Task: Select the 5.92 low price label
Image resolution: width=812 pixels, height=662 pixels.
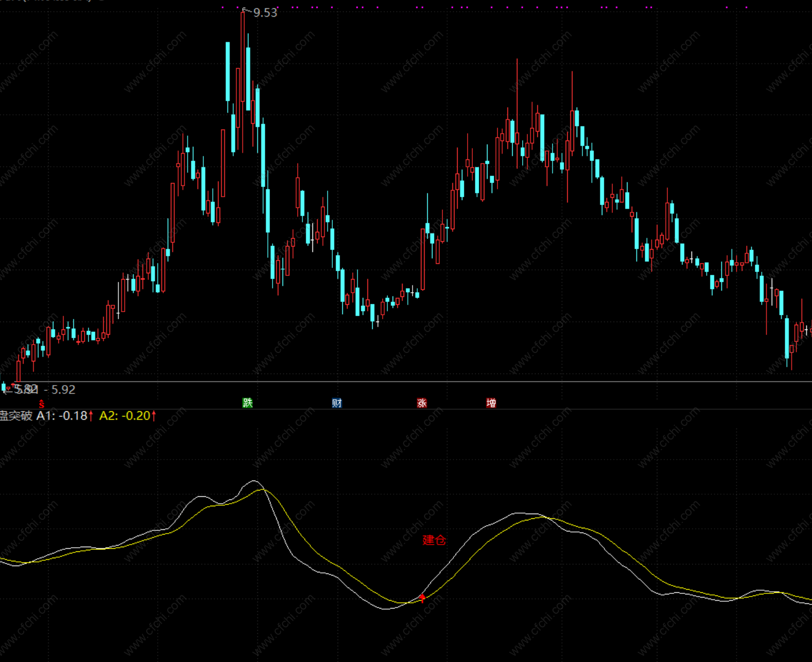Action: 63,390
